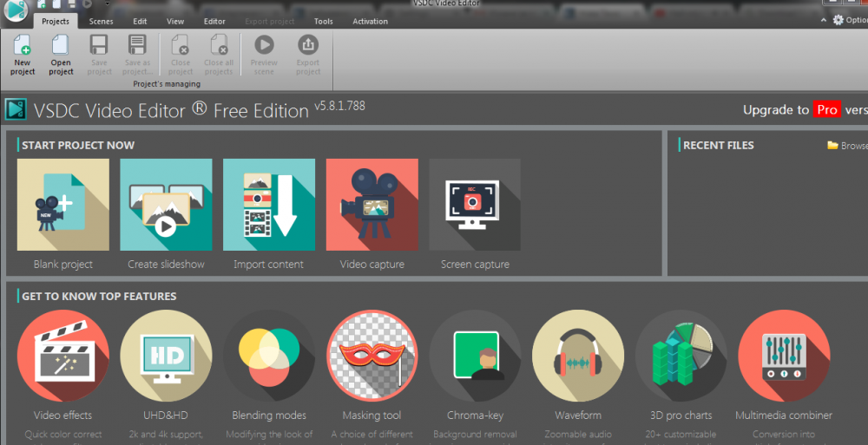This screenshot has height=445, width=868.
Task: Click the 'Blank project' caption text
Action: [63, 265]
